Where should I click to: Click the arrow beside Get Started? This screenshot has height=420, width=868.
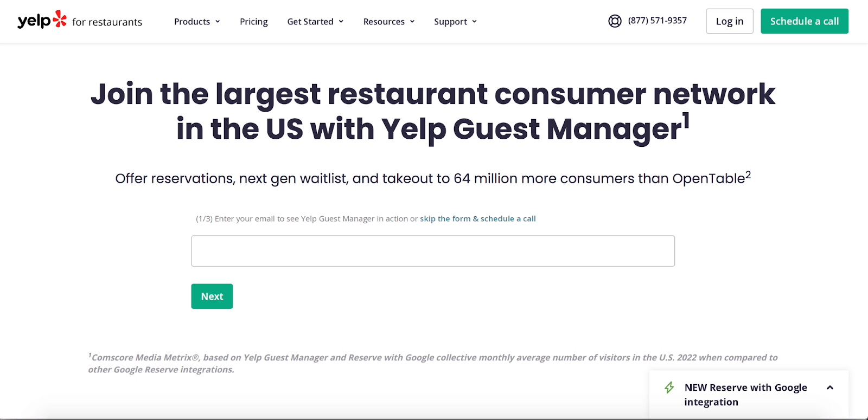pos(341,22)
